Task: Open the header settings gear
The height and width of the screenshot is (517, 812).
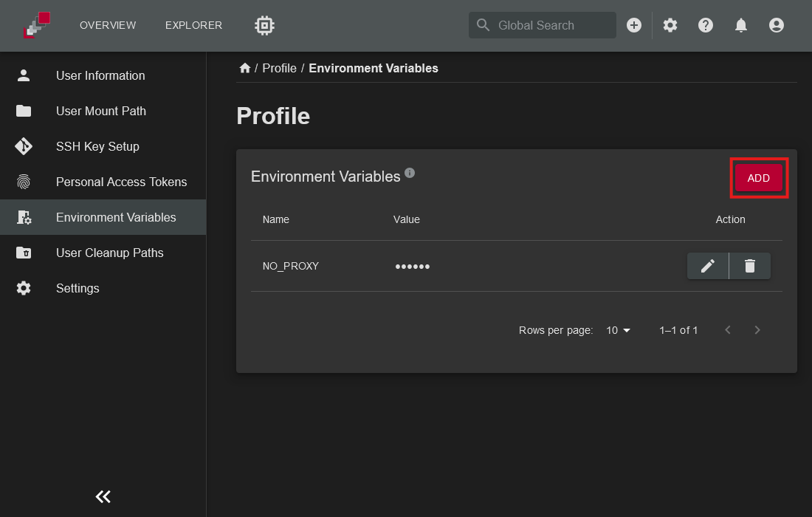Action: tap(670, 25)
